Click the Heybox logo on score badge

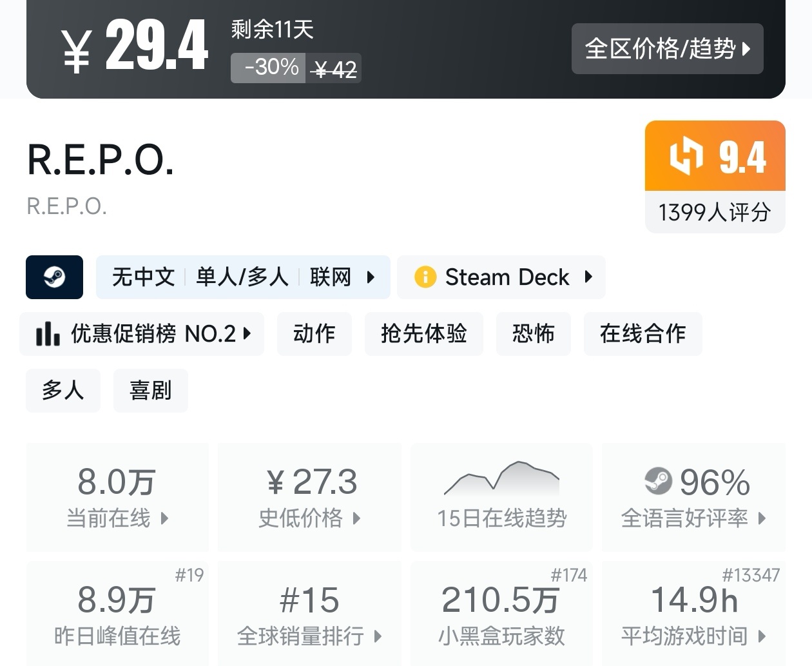coord(686,156)
